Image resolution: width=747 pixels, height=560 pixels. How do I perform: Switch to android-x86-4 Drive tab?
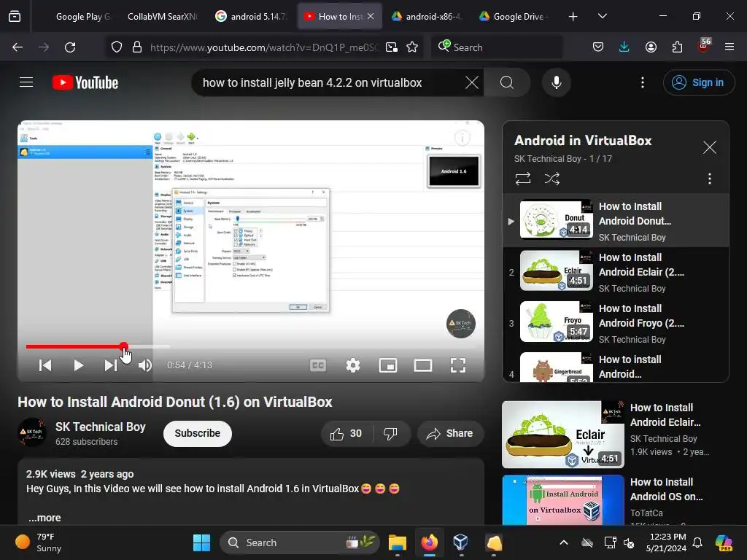click(427, 16)
